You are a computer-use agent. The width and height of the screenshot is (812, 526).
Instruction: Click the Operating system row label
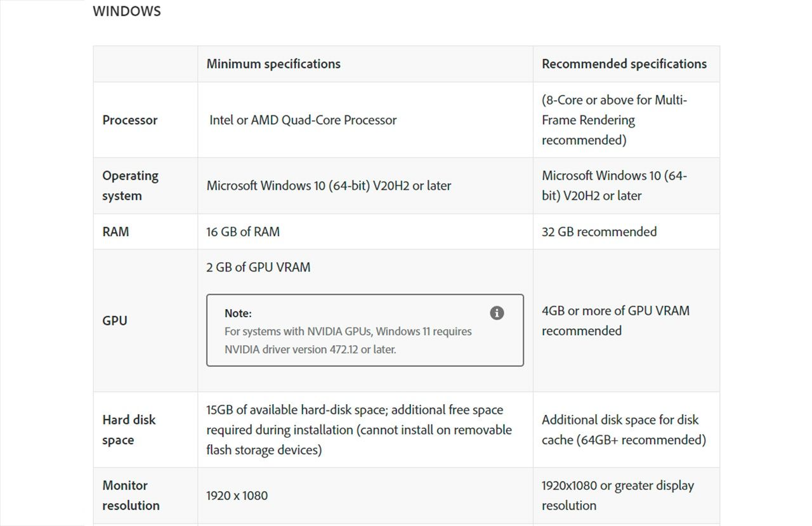tap(130, 185)
